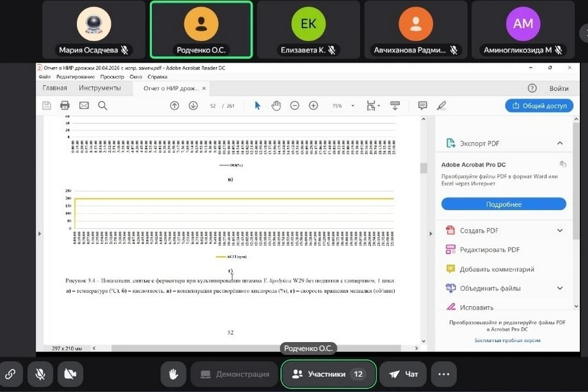Click the Демонстрация screen share button
Screen dimensions: 588x392
coord(235,374)
